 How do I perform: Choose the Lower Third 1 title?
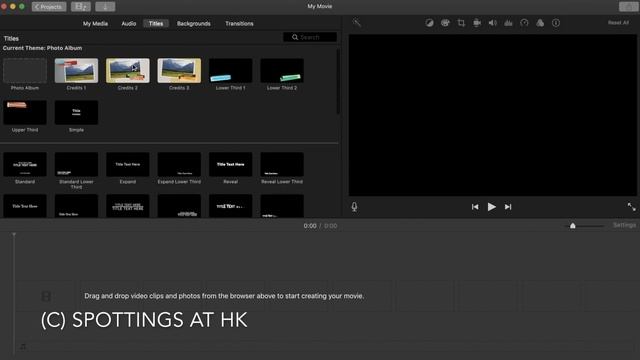click(x=231, y=71)
